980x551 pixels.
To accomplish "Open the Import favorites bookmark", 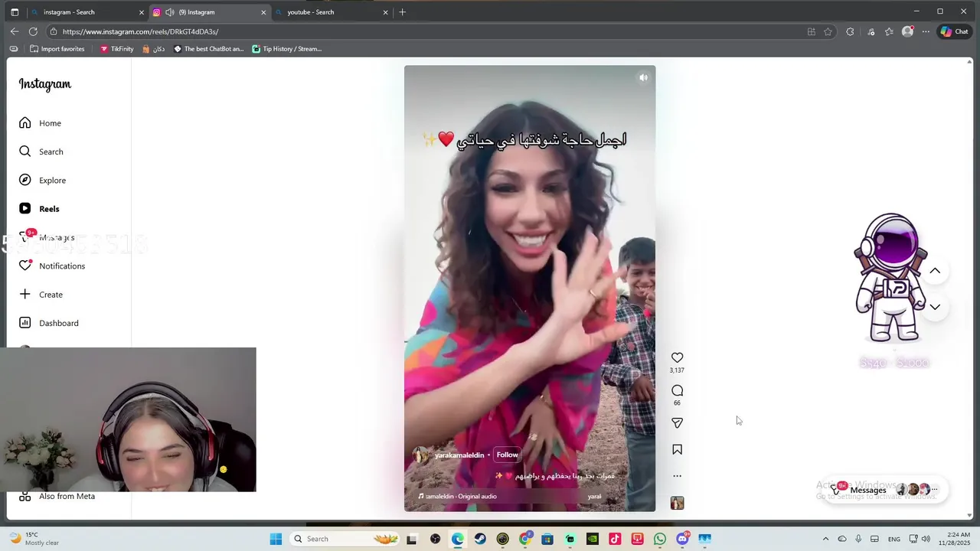I will tap(57, 49).
